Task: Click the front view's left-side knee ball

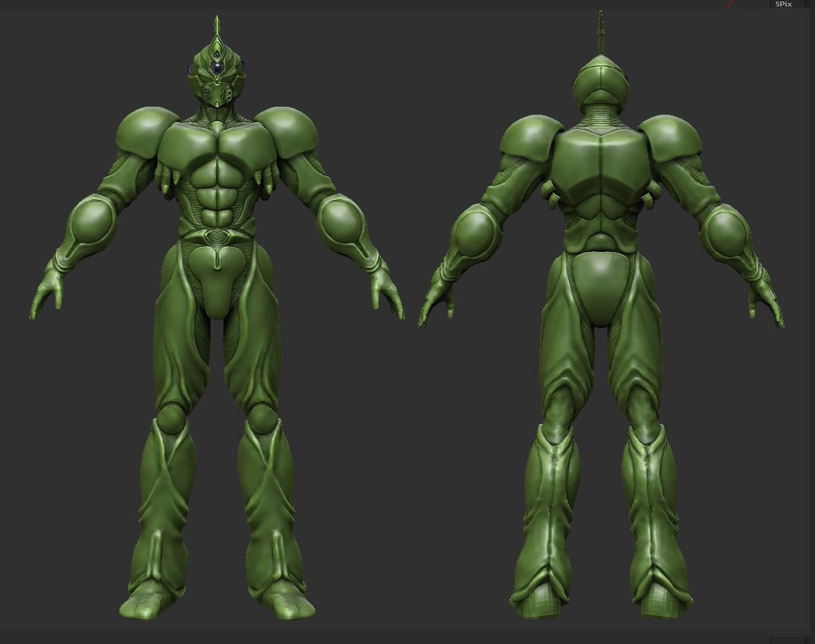Action: pos(171,417)
